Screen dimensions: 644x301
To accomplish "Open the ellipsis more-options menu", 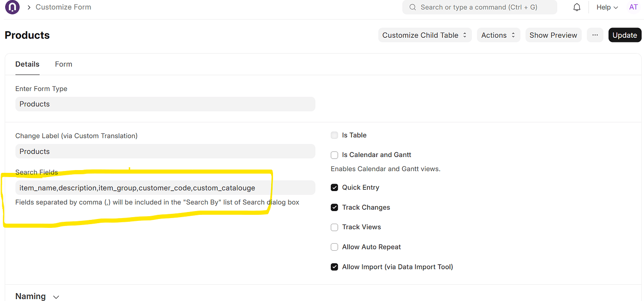I will tap(595, 35).
